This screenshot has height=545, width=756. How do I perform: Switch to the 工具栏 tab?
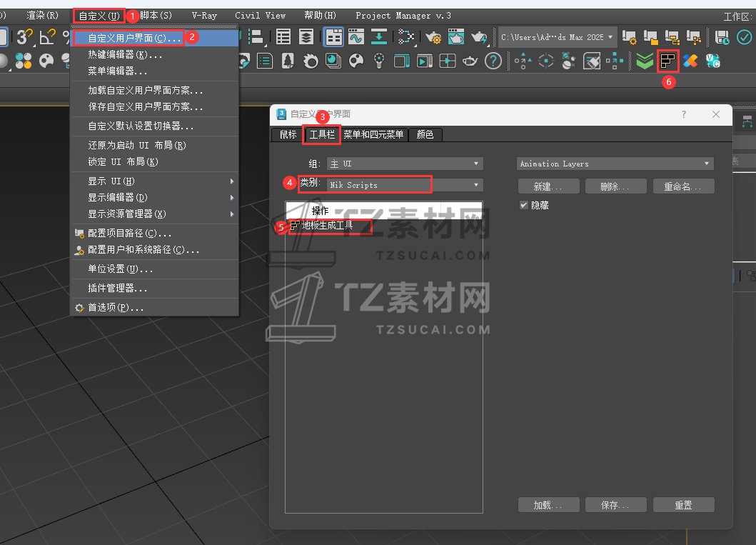pos(322,134)
